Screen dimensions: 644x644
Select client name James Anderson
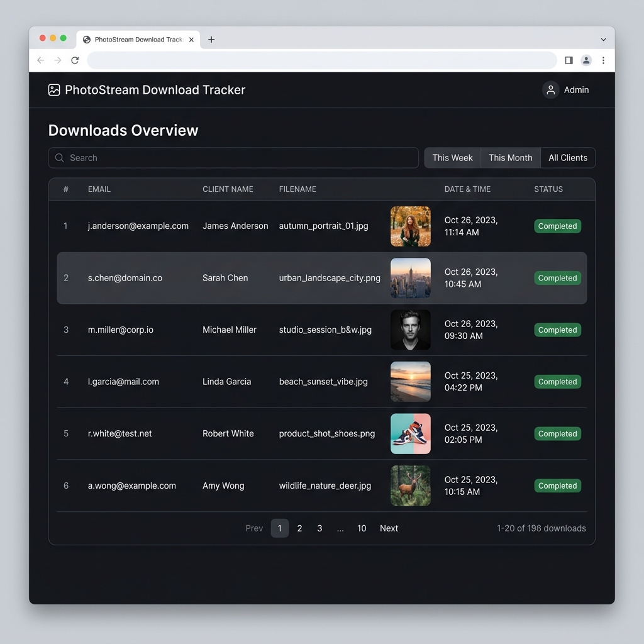[235, 226]
